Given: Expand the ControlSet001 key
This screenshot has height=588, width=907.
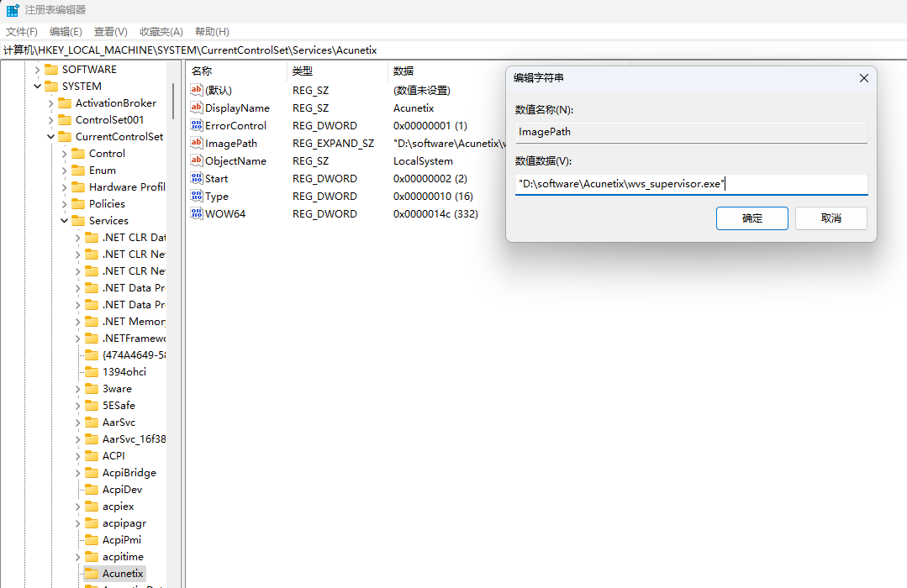Looking at the screenshot, I should tap(51, 120).
